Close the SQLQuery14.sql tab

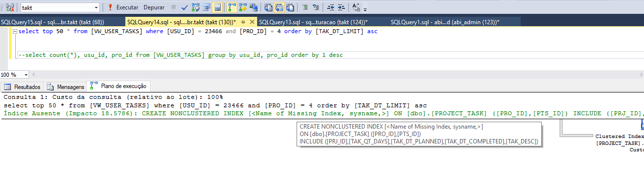coord(252,22)
